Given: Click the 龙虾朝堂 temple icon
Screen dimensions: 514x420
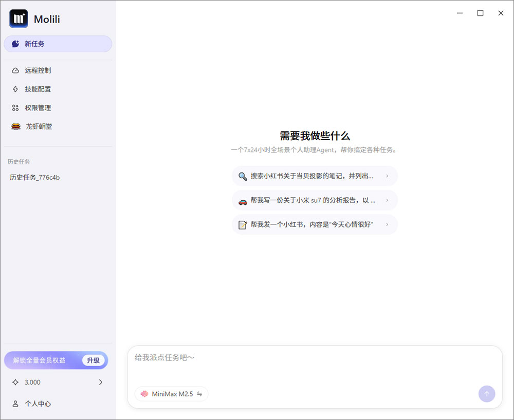Looking at the screenshot, I should 16,126.
